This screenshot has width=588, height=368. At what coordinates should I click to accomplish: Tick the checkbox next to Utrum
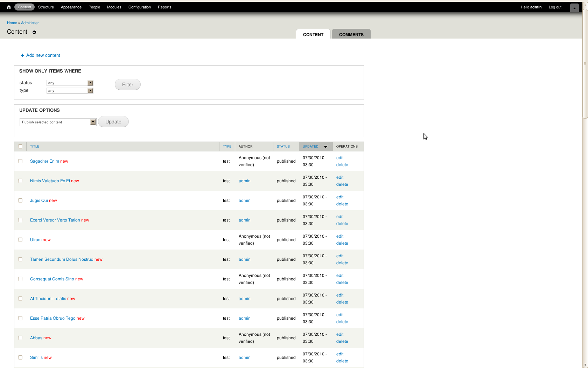click(x=20, y=240)
